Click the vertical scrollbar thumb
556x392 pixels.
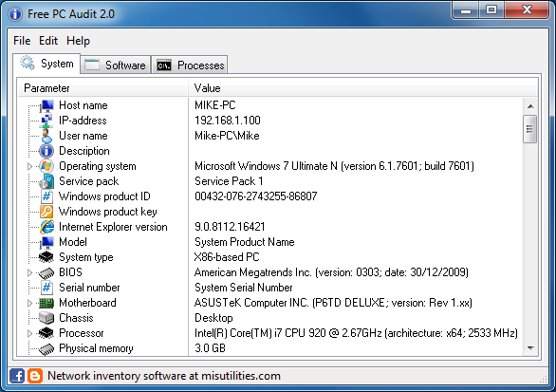pyautogui.click(x=530, y=129)
